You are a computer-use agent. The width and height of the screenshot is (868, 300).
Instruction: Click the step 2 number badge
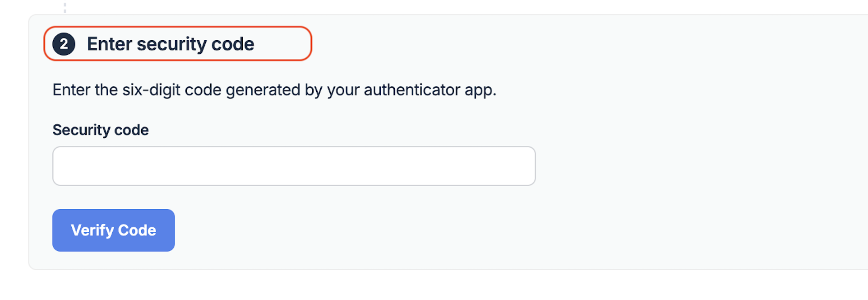pyautogui.click(x=64, y=44)
